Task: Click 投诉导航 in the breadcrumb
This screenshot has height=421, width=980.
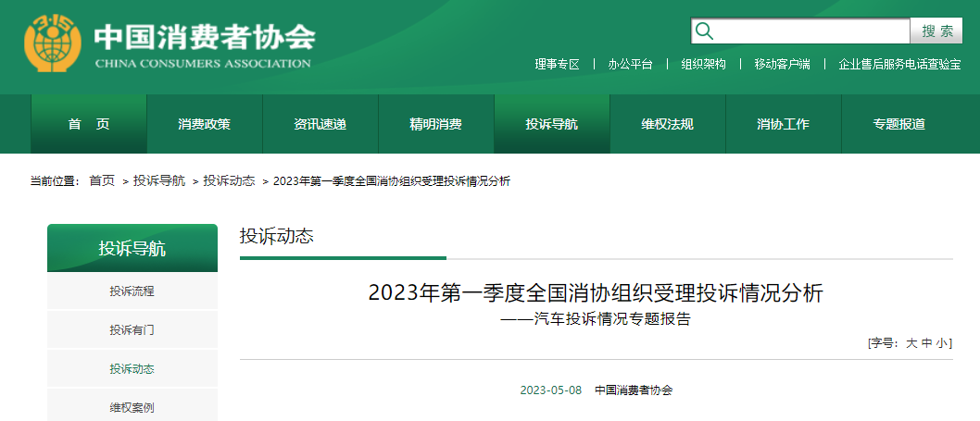Action: pyautogui.click(x=158, y=180)
